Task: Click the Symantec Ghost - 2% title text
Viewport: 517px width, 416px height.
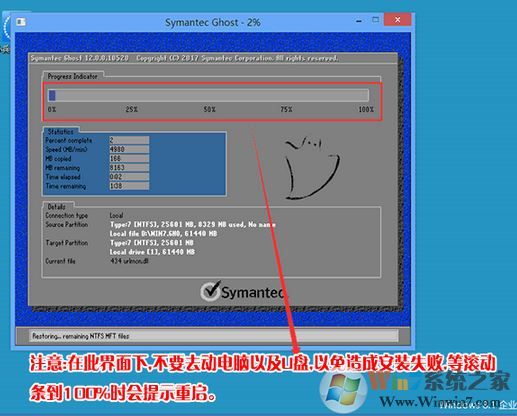Action: 213,22
